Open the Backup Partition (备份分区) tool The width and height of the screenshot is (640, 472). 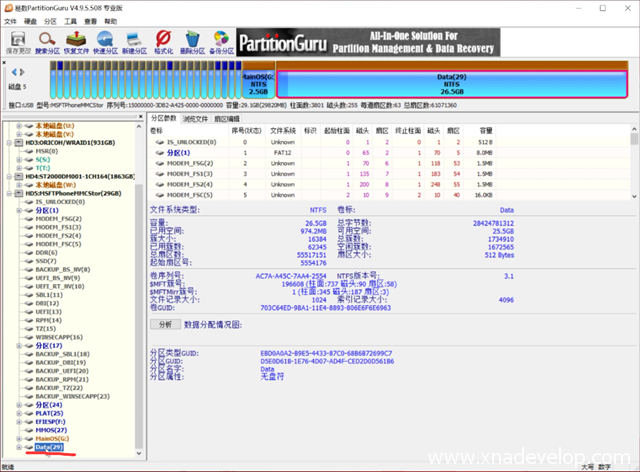[222, 40]
